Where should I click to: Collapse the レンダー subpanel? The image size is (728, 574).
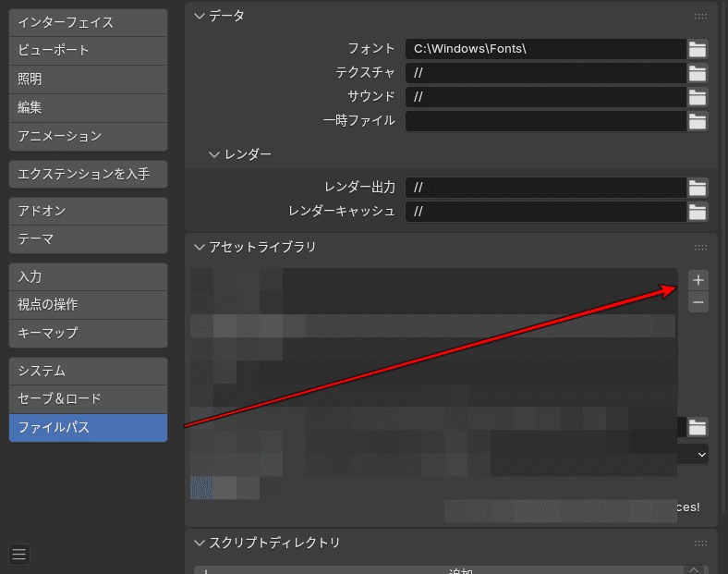(x=214, y=154)
